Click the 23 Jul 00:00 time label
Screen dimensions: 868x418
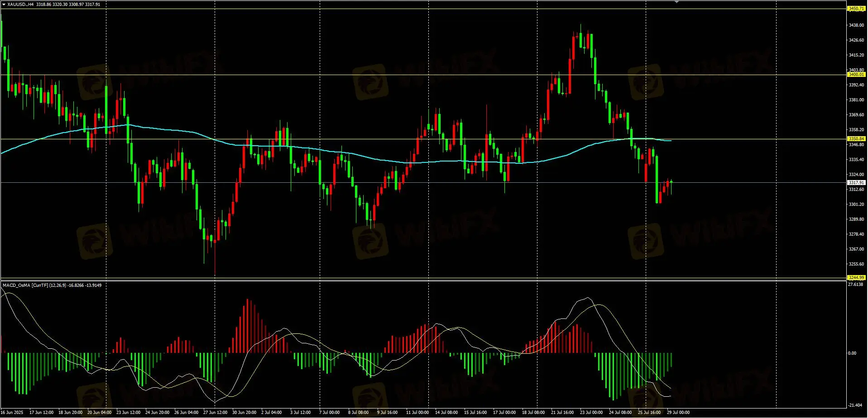[591, 413]
